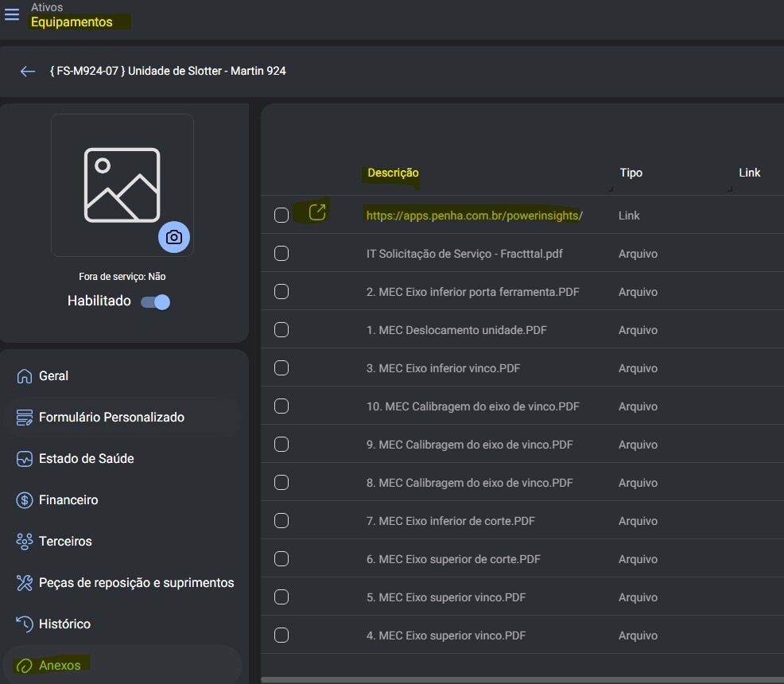Viewport: 784px width, 684px height.
Task: Click '7. MEC Eixo inferior de corte.PDF'
Action: point(451,521)
